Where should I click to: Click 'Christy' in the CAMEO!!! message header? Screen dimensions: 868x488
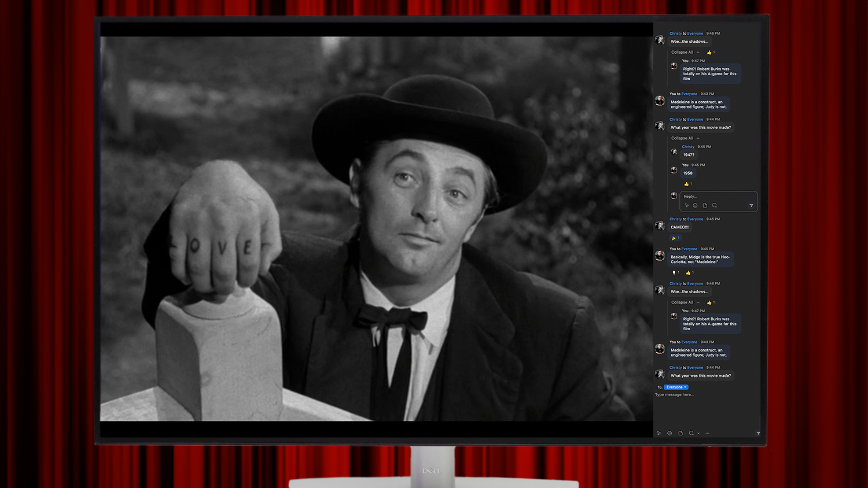[675, 219]
